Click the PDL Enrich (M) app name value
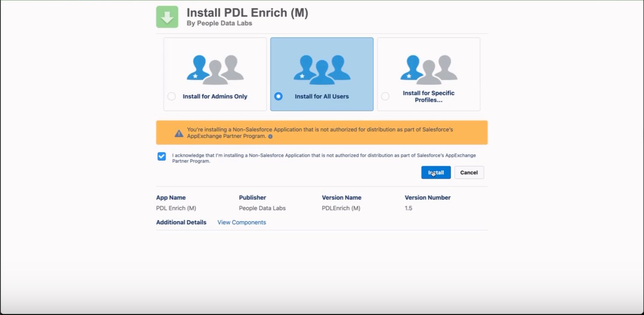Viewport: 644px width, 315px height. point(176,208)
